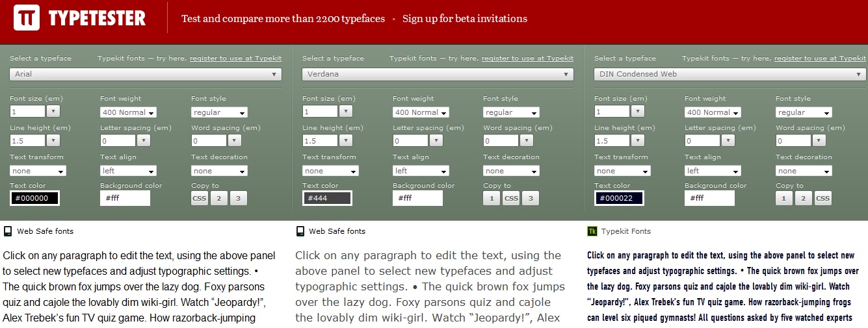Open font style dropdown in Verdana column
The height and width of the screenshot is (328, 868).
[511, 112]
